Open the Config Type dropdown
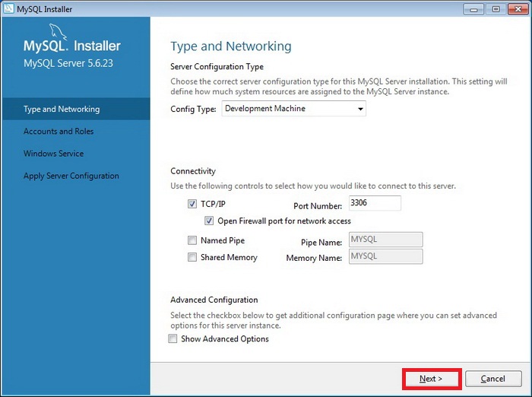Image resolution: width=532 pixels, height=397 pixels. (x=294, y=109)
